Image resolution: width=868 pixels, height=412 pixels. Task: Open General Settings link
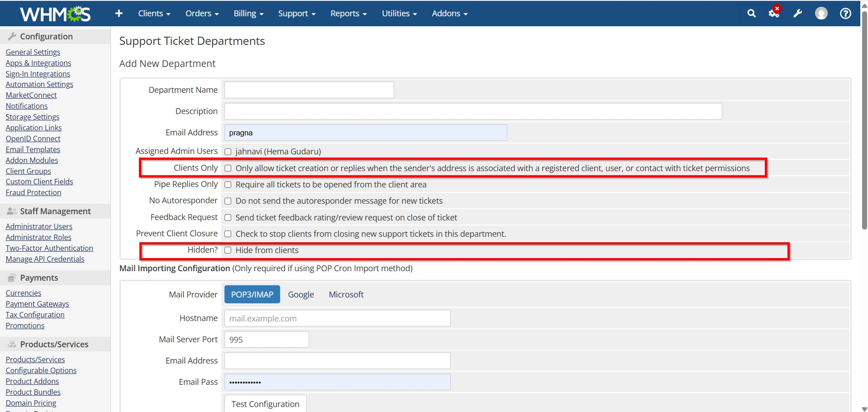[x=33, y=52]
